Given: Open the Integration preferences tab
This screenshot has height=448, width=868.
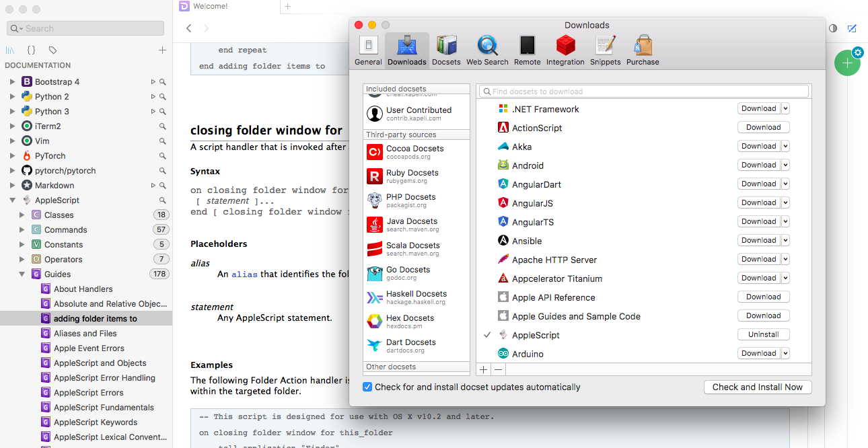Looking at the screenshot, I should pos(565,50).
